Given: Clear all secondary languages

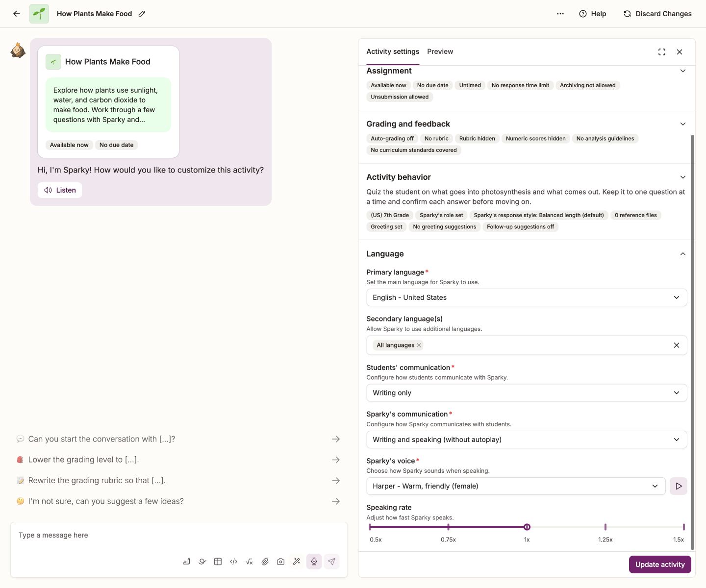Looking at the screenshot, I should click(677, 345).
